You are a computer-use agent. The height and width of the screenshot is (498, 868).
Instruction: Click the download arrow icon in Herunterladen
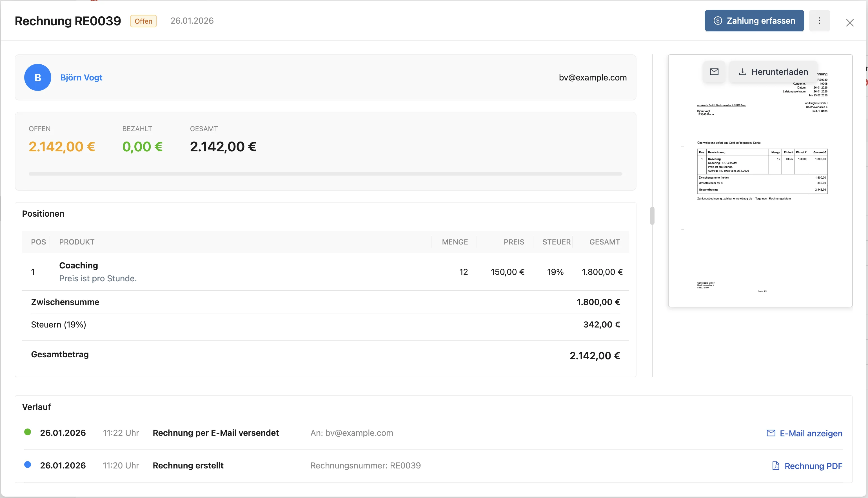[742, 72]
